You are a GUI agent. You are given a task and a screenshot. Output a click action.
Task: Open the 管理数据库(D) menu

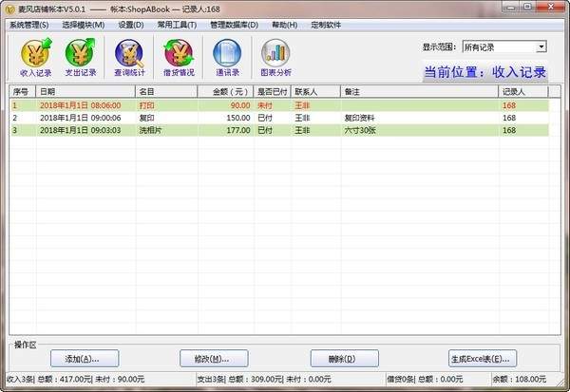[234, 25]
